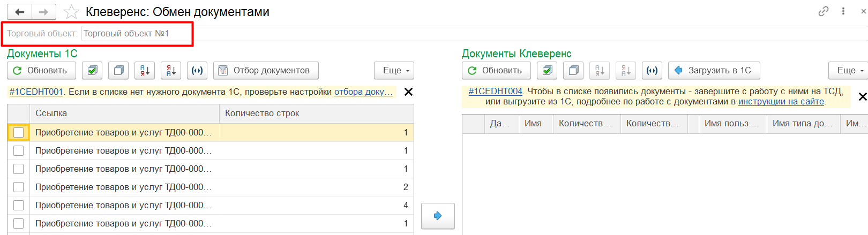Select row count cell showing 4
This screenshot has width=868, height=235.
coord(317,205)
